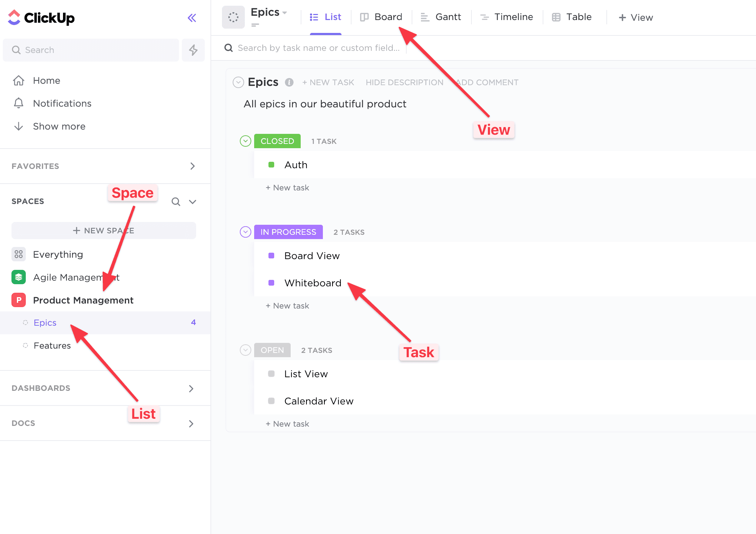The height and width of the screenshot is (534, 756).
Task: Switch to the List tab
Action: click(x=326, y=17)
